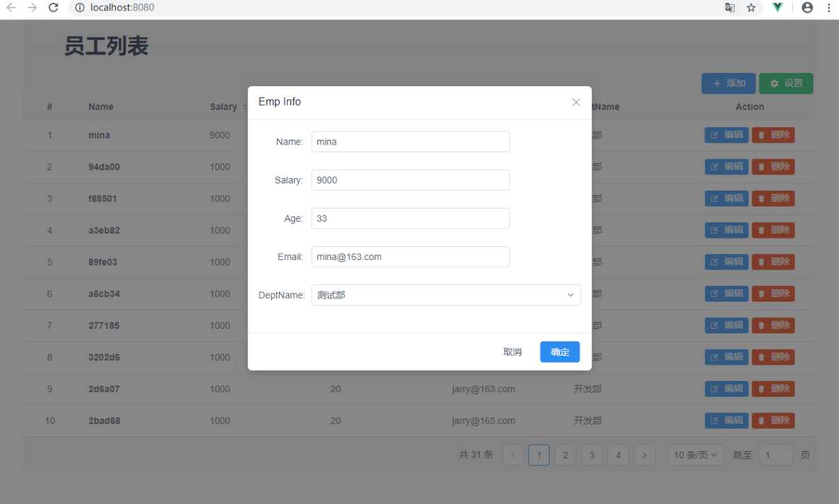Click the browser back arrow

click(x=11, y=8)
